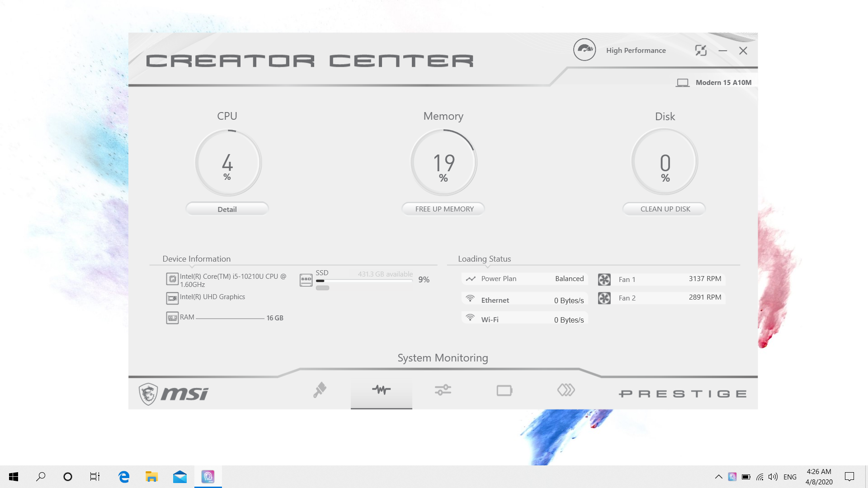This screenshot has height=488, width=868.
Task: Open the High Performance mode gauge icon
Action: (585, 50)
